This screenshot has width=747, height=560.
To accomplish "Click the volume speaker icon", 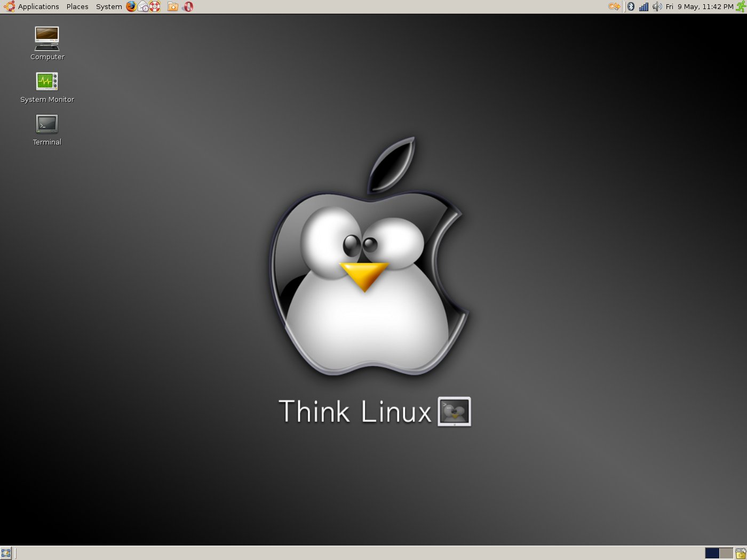I will coord(657,6).
